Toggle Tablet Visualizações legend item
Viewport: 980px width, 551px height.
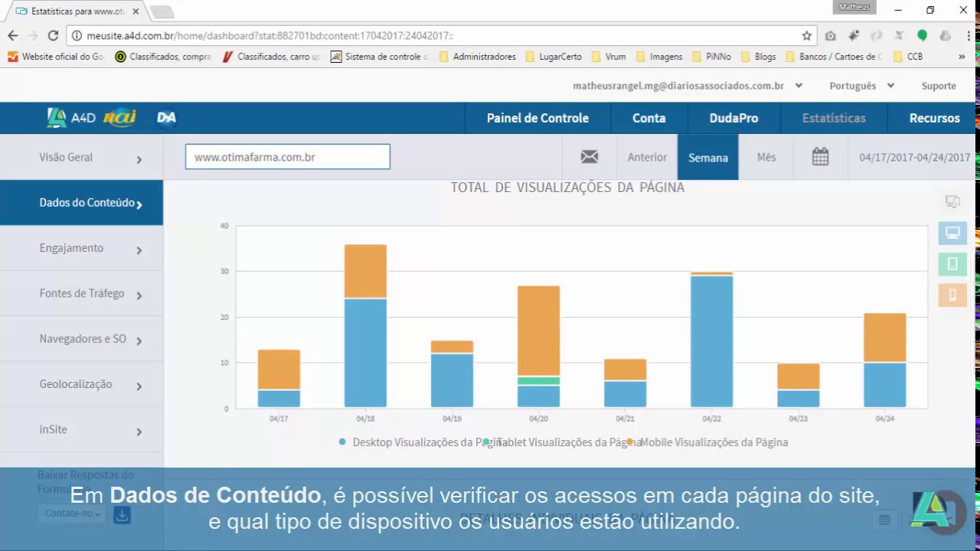561,442
